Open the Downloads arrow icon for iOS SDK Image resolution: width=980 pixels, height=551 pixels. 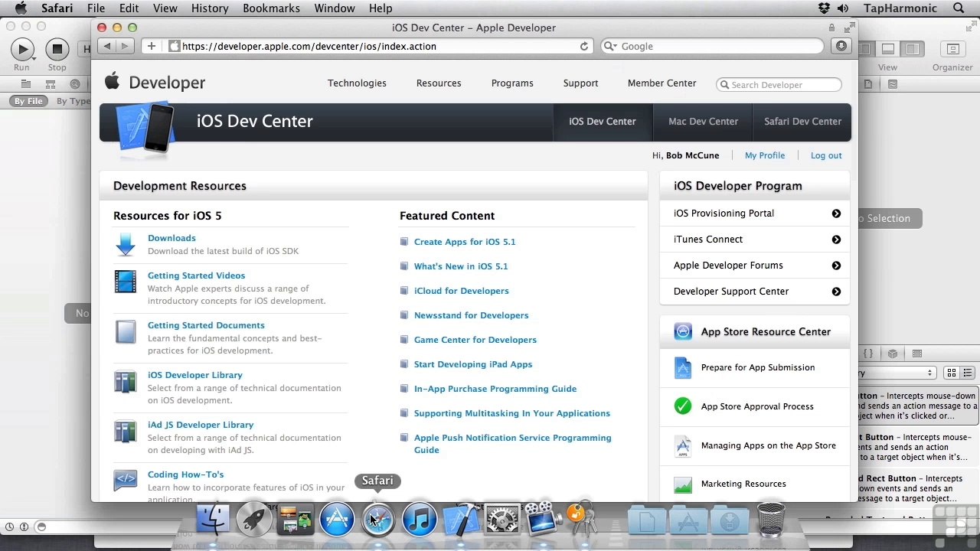coord(126,245)
